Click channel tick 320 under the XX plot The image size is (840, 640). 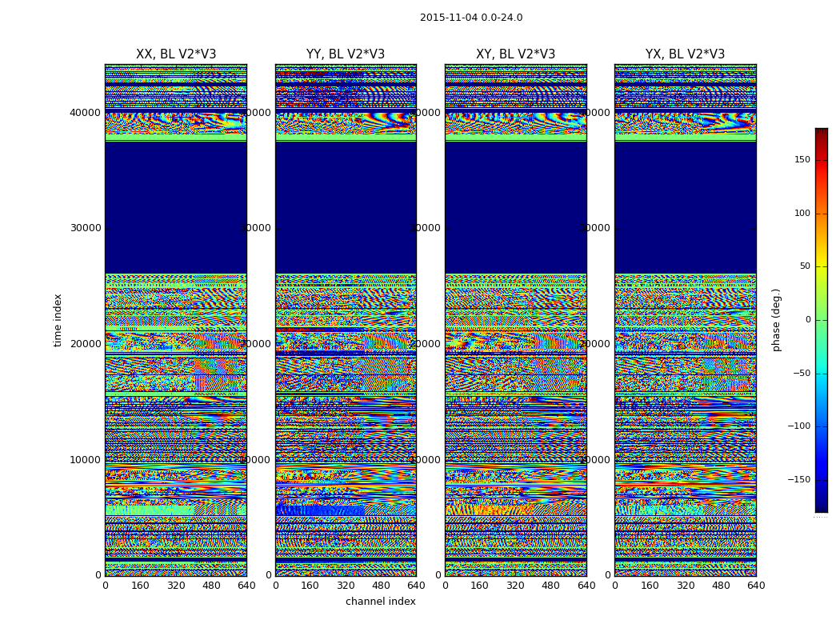tap(176, 586)
